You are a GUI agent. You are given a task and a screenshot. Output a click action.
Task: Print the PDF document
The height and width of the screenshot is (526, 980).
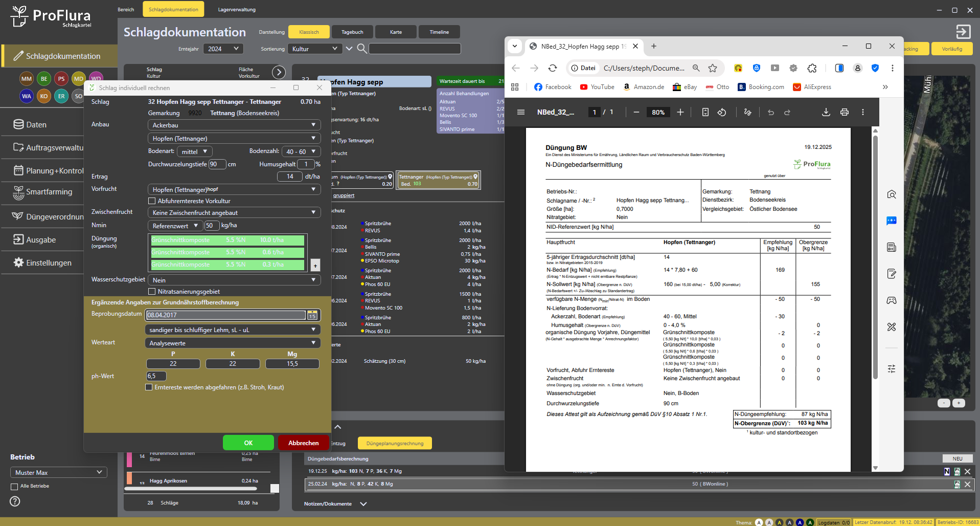[x=844, y=112]
